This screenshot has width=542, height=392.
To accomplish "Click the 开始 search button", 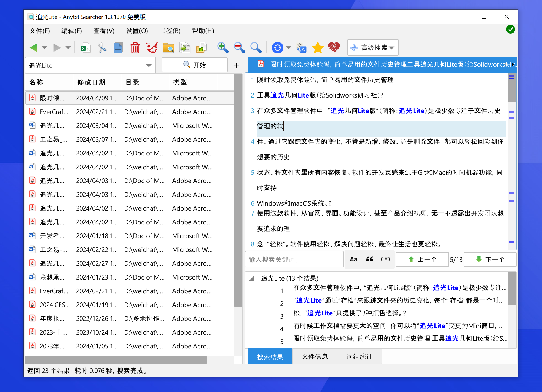I will coord(194,65).
